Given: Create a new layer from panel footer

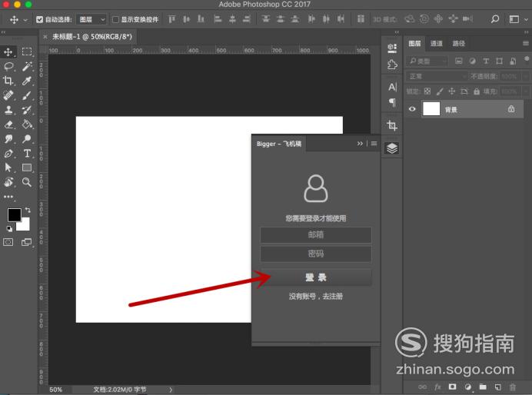Looking at the screenshot, I should [497, 387].
